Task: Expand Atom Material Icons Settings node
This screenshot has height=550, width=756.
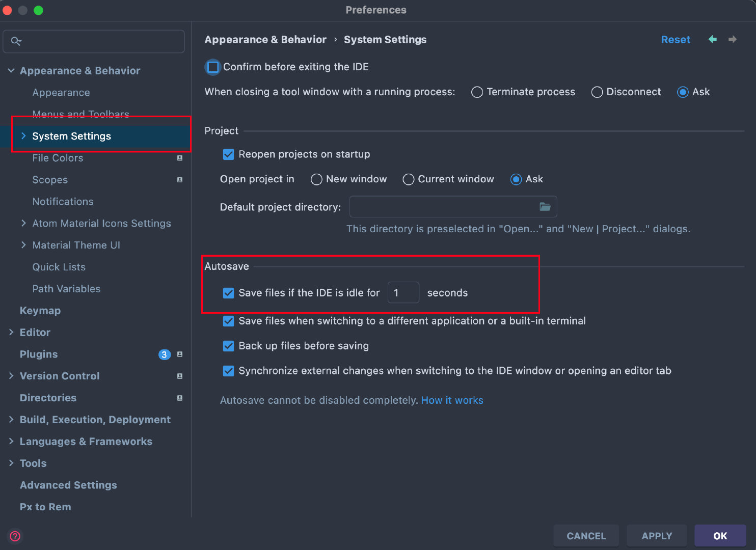Action: pos(23,223)
